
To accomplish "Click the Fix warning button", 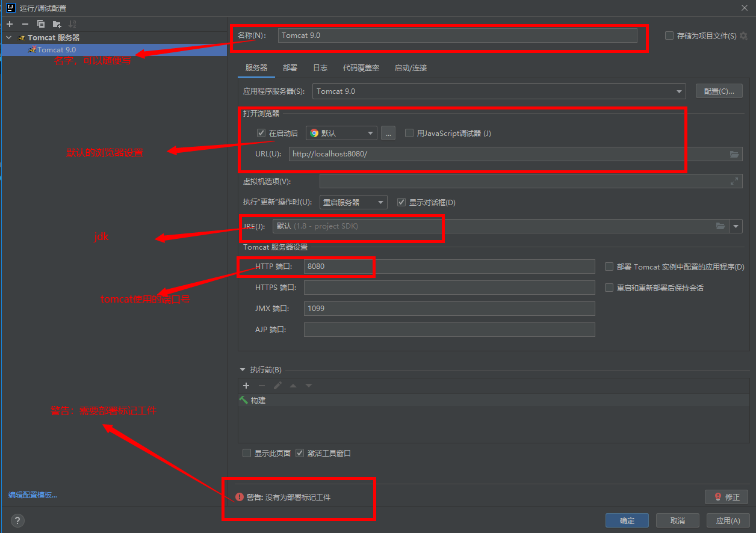I will 727,497.
